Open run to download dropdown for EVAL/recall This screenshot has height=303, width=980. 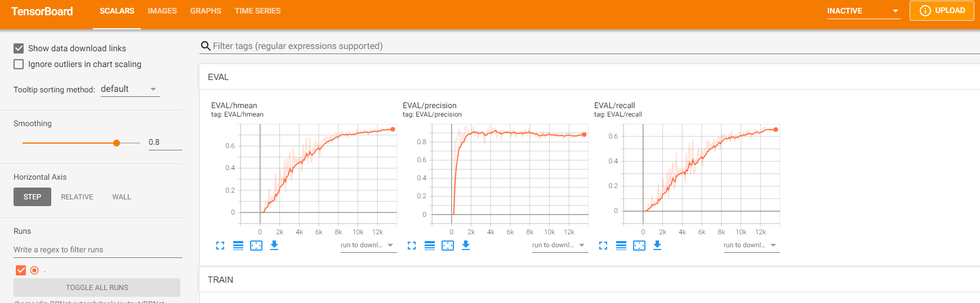pos(751,246)
